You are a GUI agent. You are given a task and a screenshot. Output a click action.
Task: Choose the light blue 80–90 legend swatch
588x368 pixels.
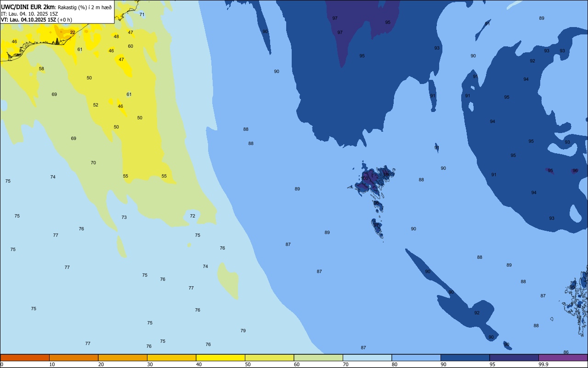[416, 357]
